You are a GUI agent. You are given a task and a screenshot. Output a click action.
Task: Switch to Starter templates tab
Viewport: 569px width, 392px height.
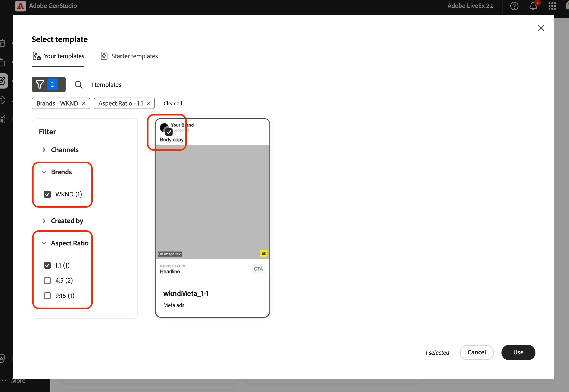tap(129, 56)
